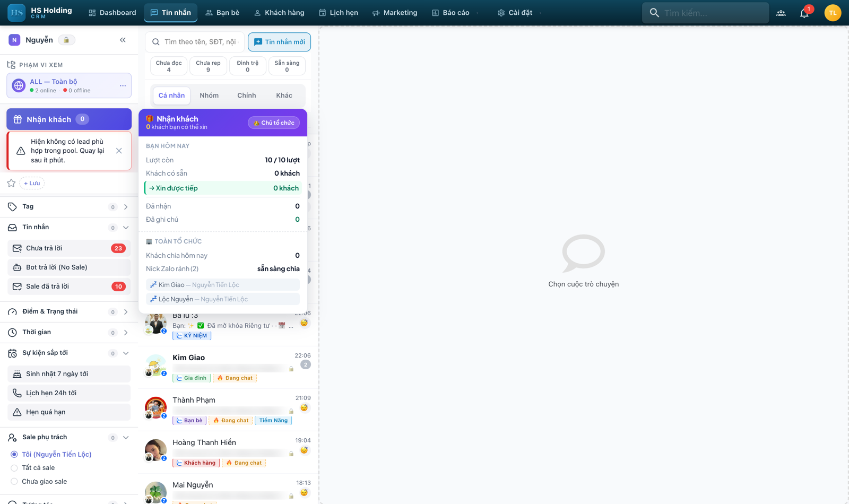The height and width of the screenshot is (504, 849).
Task: Switch to the Chính tab
Action: coord(246,95)
